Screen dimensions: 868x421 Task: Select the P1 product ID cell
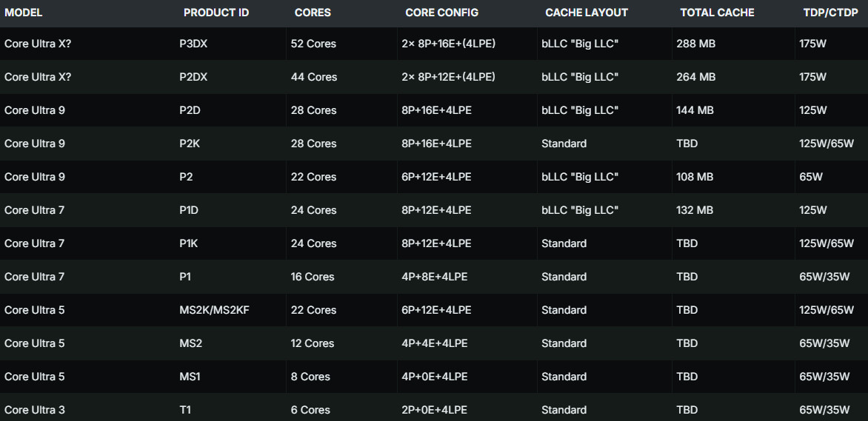pyautogui.click(x=185, y=277)
